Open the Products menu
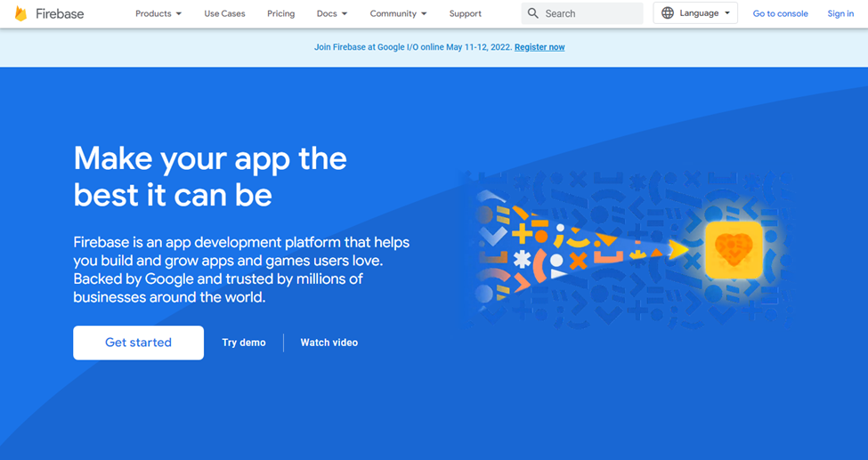This screenshot has width=868, height=460. coord(158,13)
